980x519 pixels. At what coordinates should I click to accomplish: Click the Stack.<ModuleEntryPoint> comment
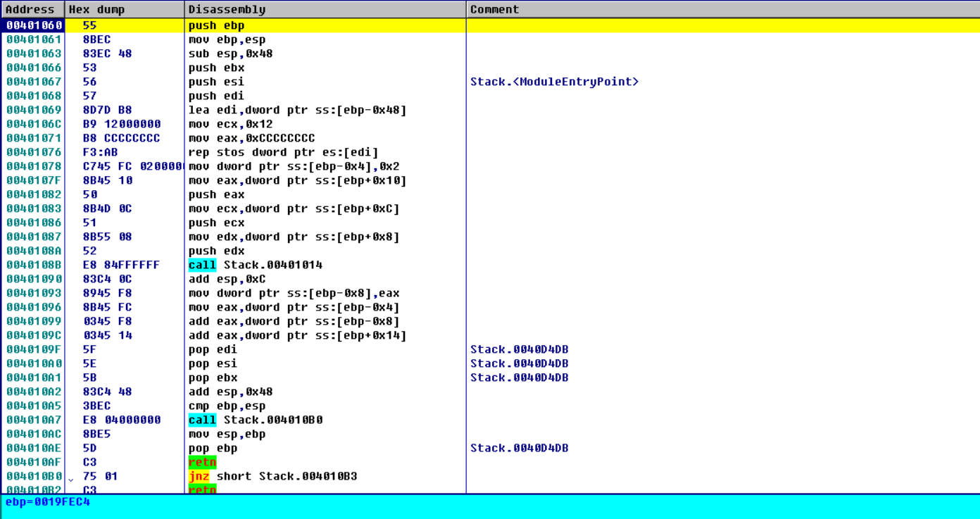554,82
